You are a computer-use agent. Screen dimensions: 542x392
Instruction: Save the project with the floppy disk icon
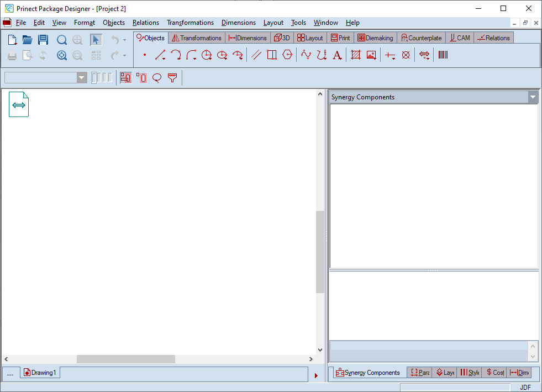[43, 40]
